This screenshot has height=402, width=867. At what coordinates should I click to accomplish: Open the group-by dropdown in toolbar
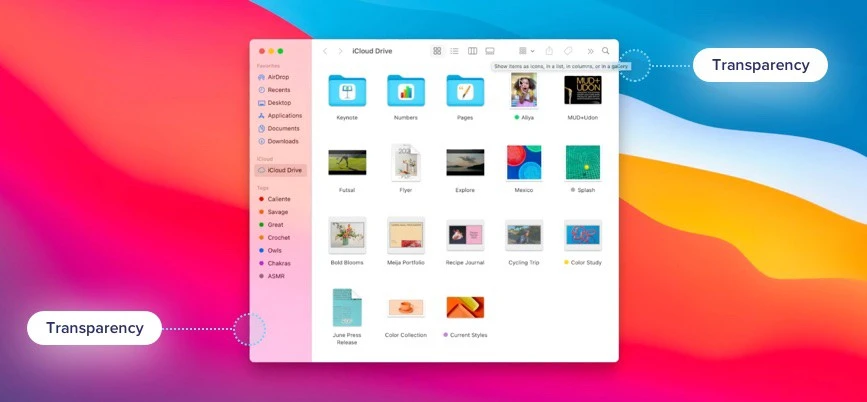click(526, 51)
